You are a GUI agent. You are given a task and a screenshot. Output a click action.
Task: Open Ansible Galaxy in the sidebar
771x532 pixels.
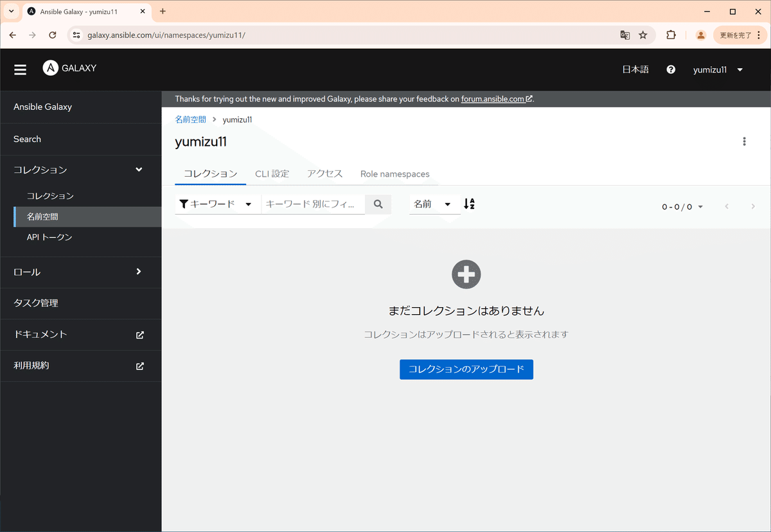[x=80, y=107]
